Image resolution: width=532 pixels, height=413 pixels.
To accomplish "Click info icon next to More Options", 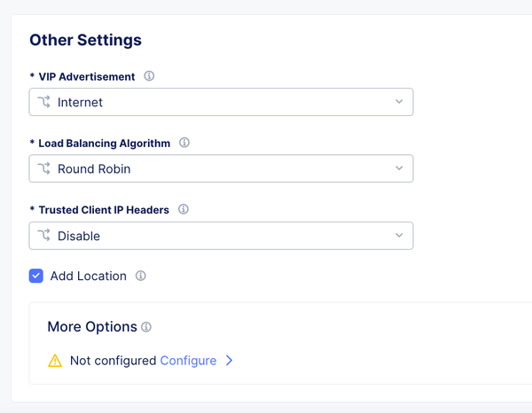I will click(x=146, y=327).
